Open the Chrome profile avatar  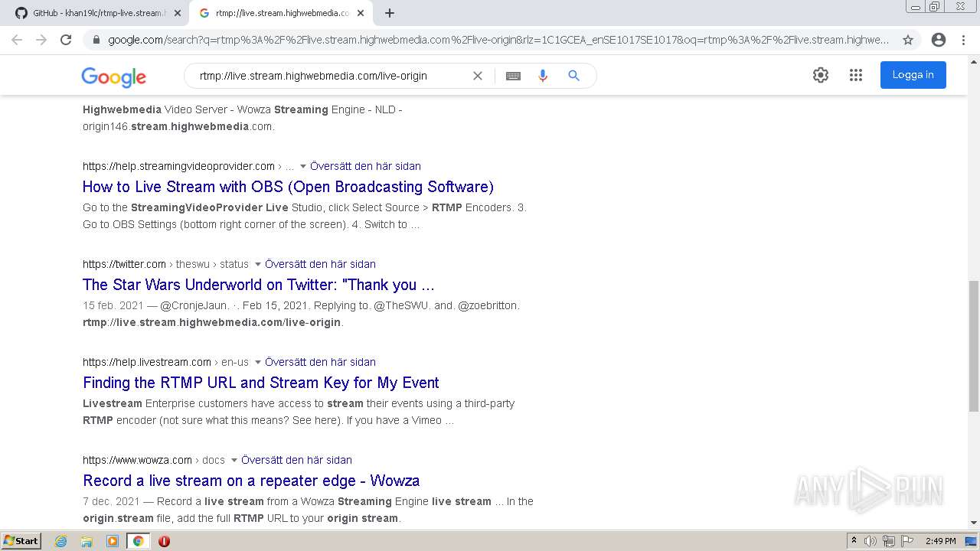[x=939, y=40]
